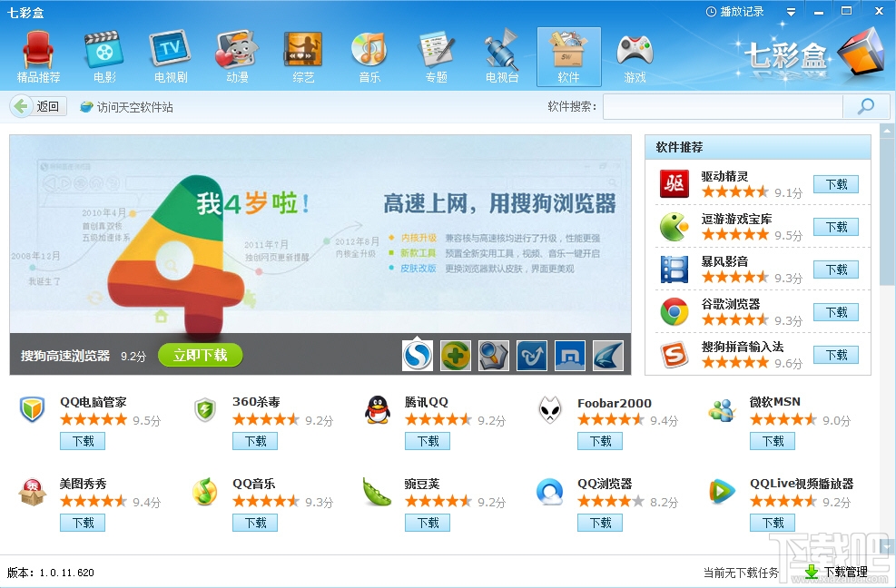Click the QQ浏览器 cloud icon

[x=550, y=492]
